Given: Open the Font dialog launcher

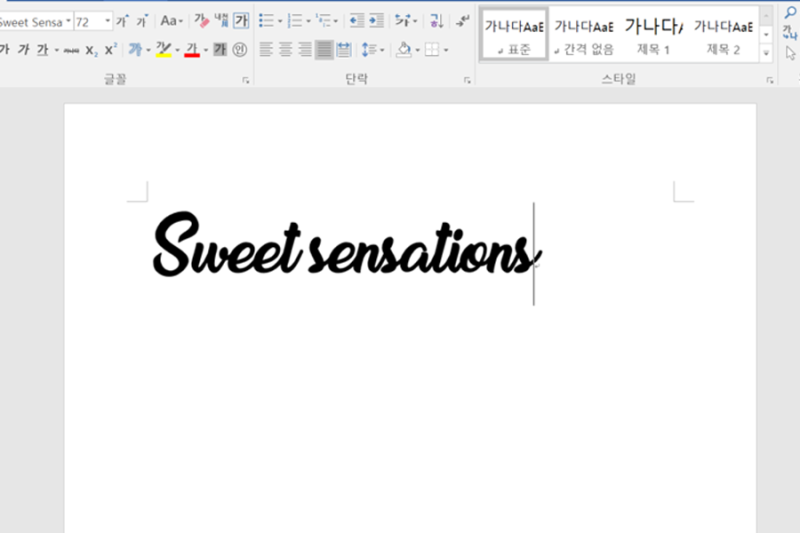Looking at the screenshot, I should click(x=246, y=80).
